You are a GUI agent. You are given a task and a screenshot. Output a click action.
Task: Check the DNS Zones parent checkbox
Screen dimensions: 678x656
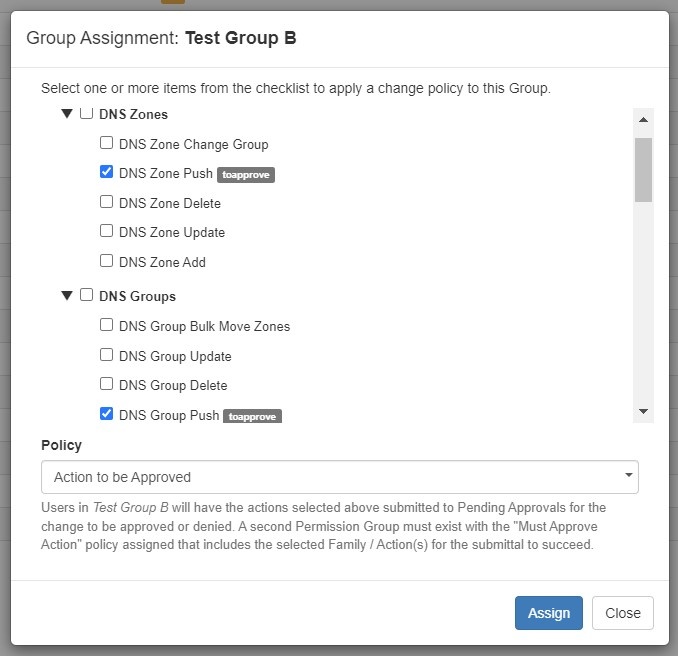pos(87,114)
